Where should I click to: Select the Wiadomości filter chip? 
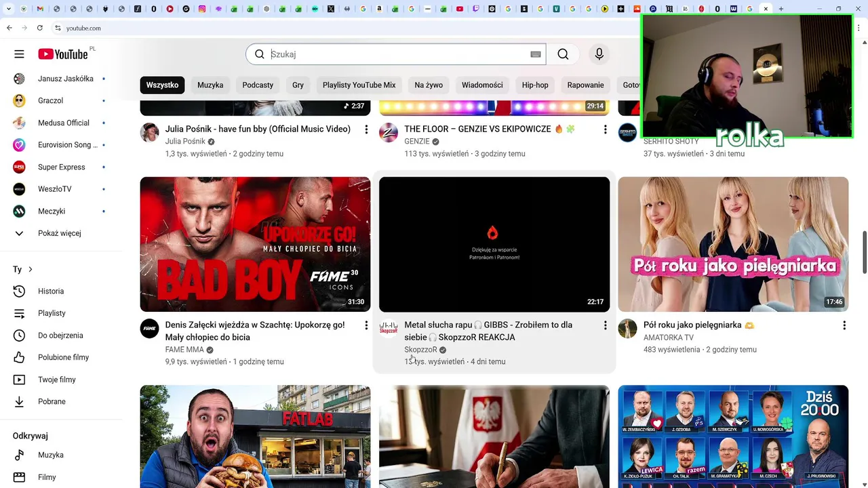click(x=482, y=85)
